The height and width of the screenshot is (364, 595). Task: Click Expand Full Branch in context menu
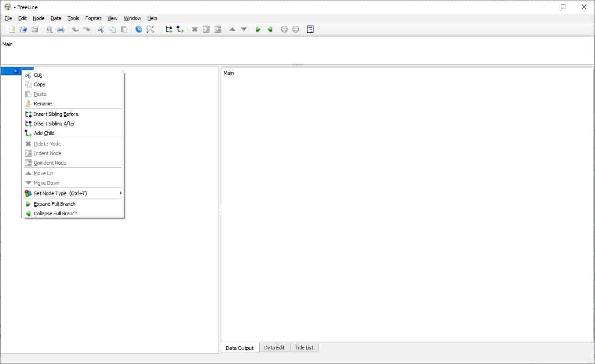tap(54, 204)
